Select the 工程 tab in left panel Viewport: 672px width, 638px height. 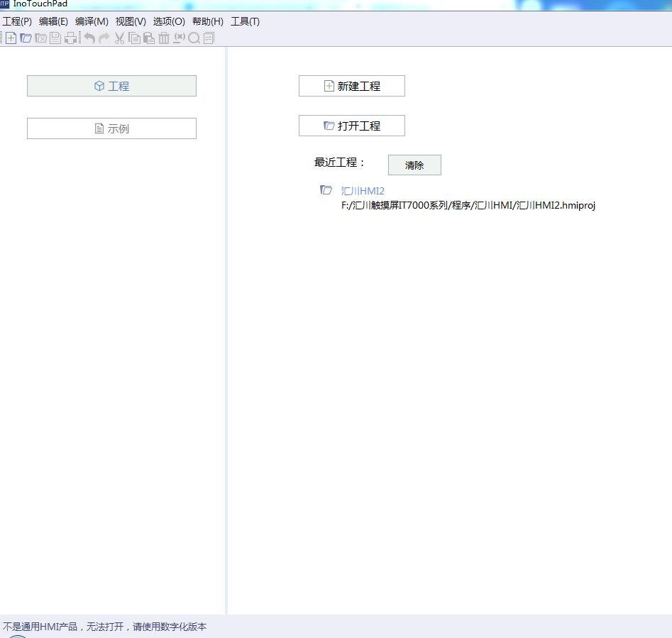[111, 86]
